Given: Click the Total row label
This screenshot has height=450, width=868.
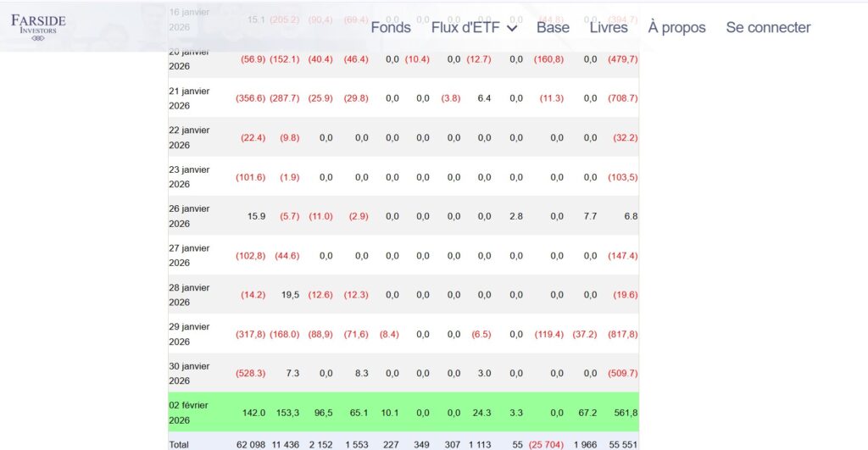Looking at the screenshot, I should 180,444.
